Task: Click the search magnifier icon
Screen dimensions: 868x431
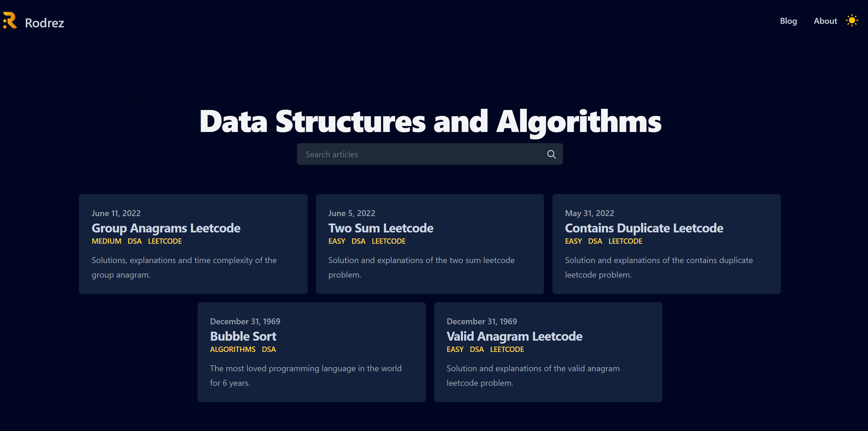Action: pyautogui.click(x=551, y=154)
